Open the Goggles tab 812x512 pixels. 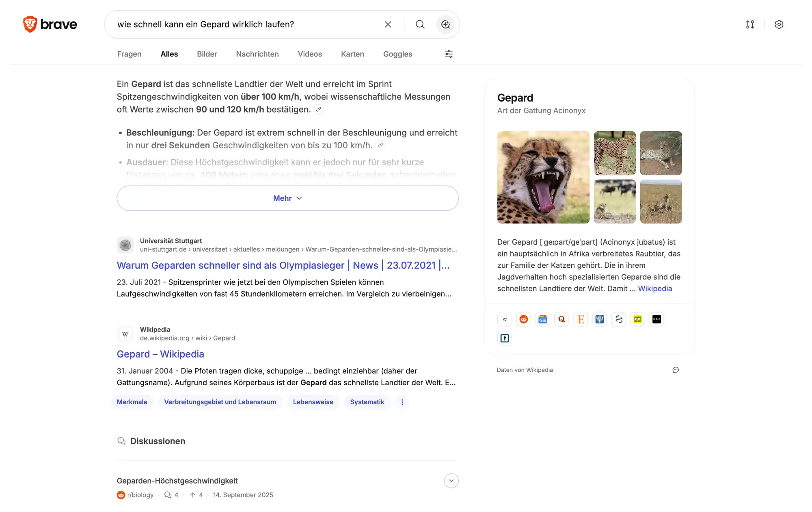coord(397,54)
